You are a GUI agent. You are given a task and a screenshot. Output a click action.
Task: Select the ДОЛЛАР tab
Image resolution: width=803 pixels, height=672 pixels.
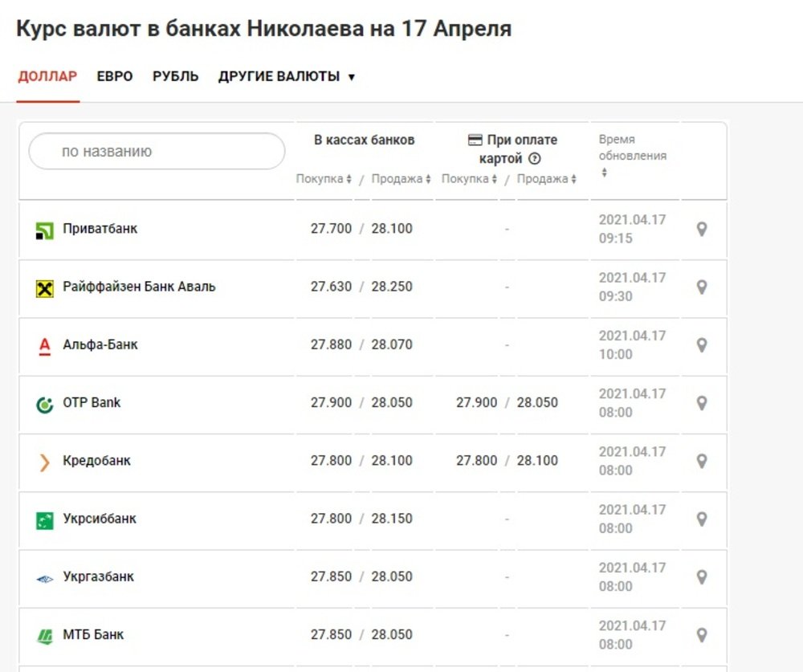pos(47,77)
